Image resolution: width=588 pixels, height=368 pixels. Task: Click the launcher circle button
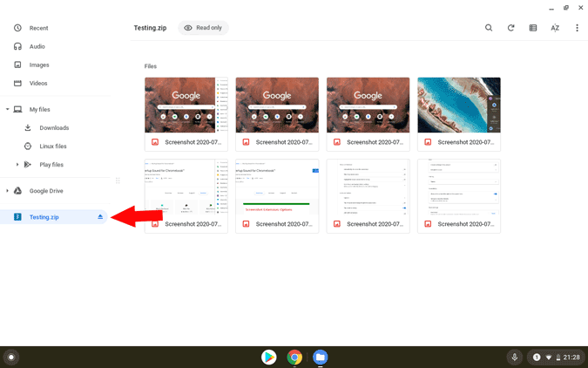[11, 358]
